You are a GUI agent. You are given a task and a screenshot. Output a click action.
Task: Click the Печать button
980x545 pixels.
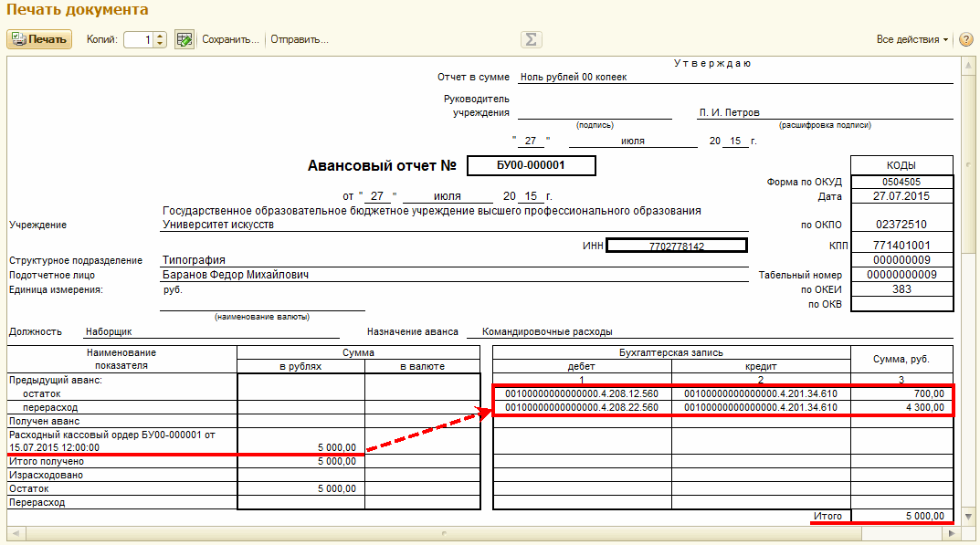click(39, 39)
